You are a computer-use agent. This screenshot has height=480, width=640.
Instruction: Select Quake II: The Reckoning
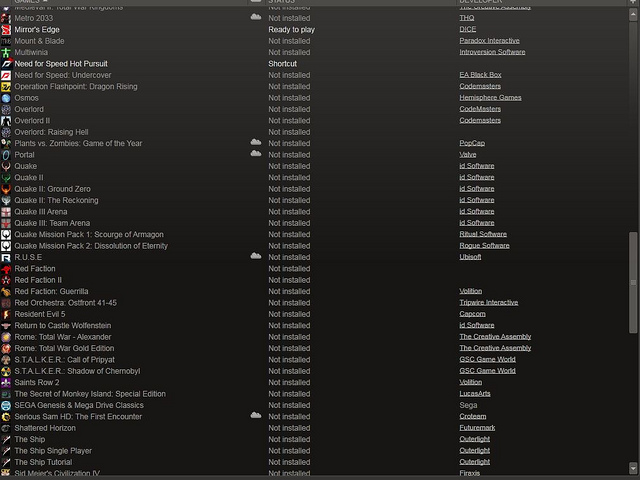(56, 200)
